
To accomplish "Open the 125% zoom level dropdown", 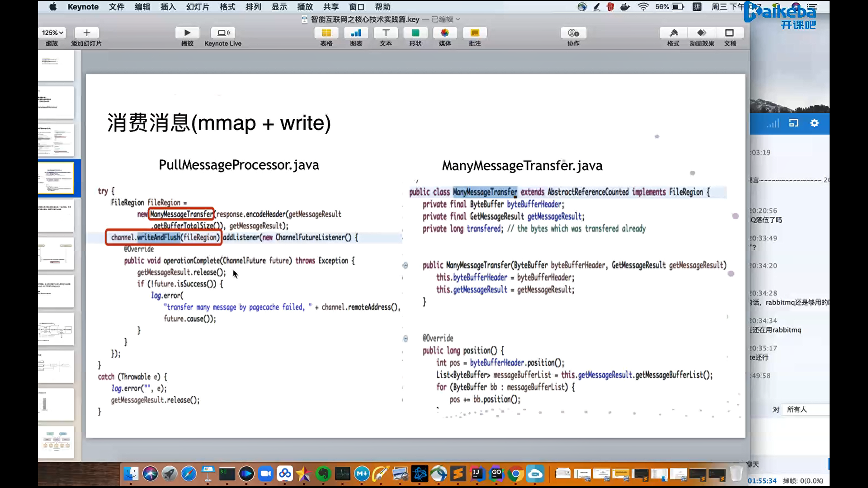I will tap(52, 33).
